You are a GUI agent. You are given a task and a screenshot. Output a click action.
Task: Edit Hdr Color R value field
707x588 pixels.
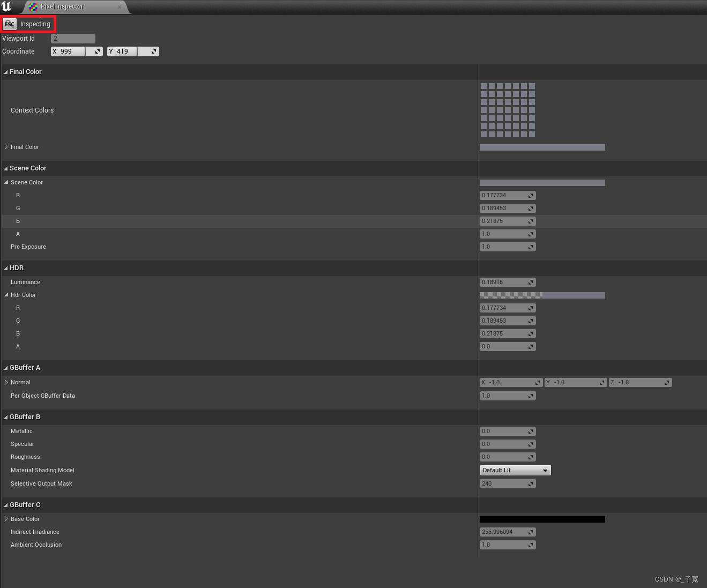pyautogui.click(x=508, y=308)
